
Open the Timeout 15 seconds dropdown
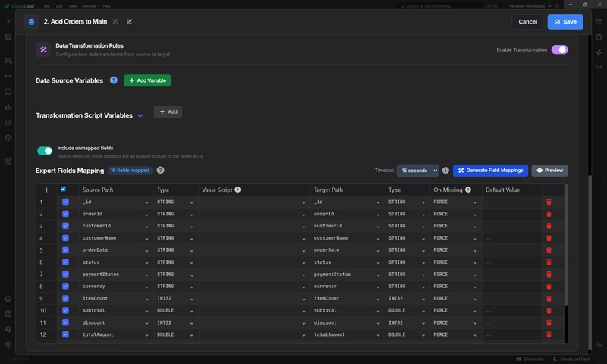[418, 170]
